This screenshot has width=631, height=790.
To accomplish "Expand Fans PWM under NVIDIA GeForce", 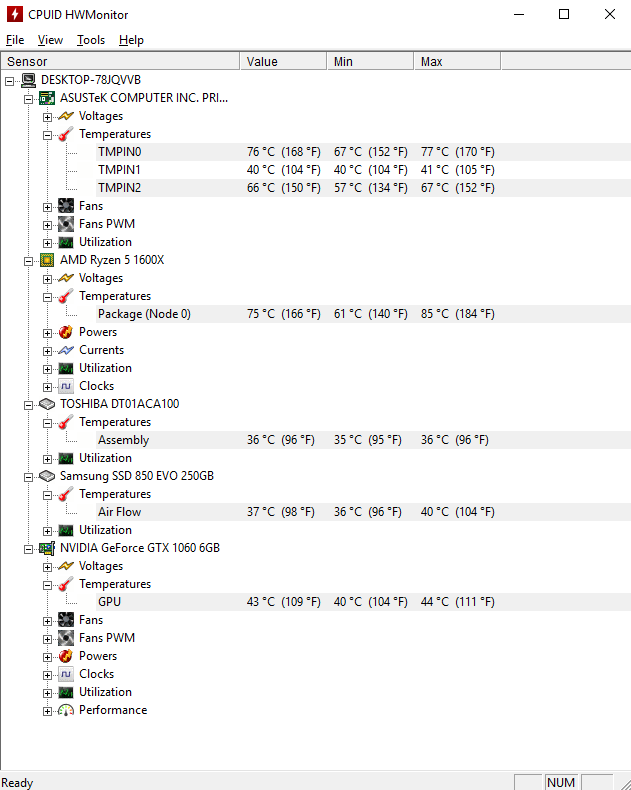I will [x=47, y=639].
